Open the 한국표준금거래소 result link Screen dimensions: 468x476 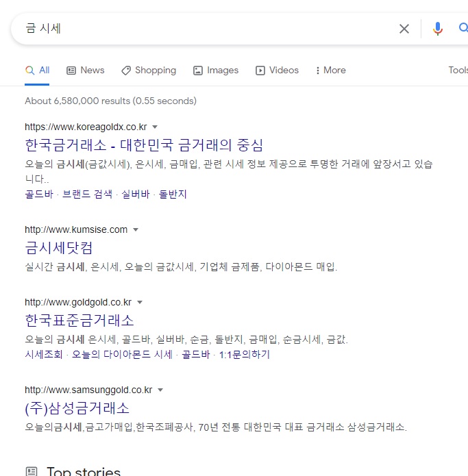pos(79,321)
